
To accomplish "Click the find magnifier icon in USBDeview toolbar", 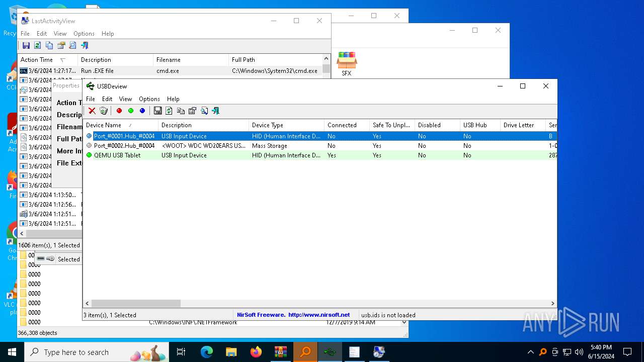I will [204, 111].
